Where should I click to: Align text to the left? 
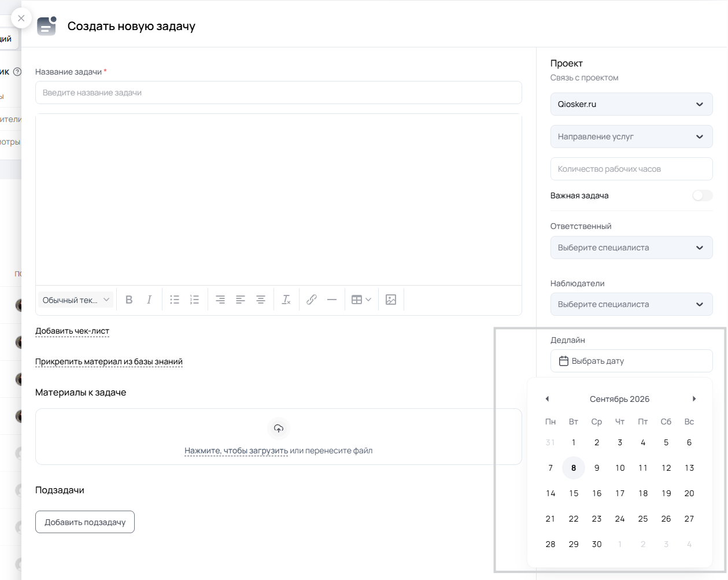point(241,300)
